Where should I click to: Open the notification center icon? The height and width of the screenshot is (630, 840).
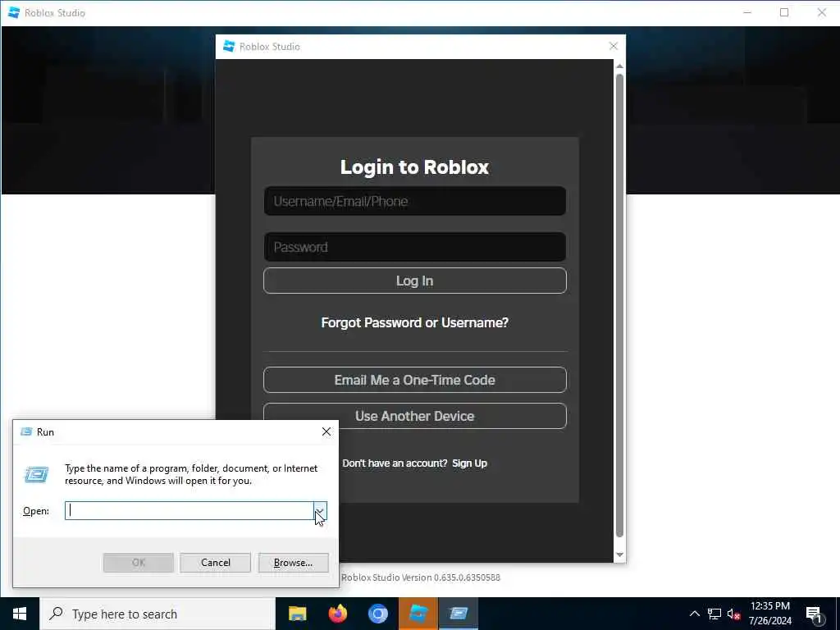814,614
